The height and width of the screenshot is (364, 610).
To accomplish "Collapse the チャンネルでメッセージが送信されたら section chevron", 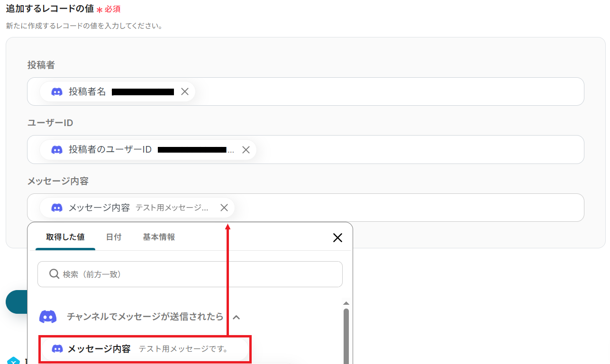I will tap(237, 317).
